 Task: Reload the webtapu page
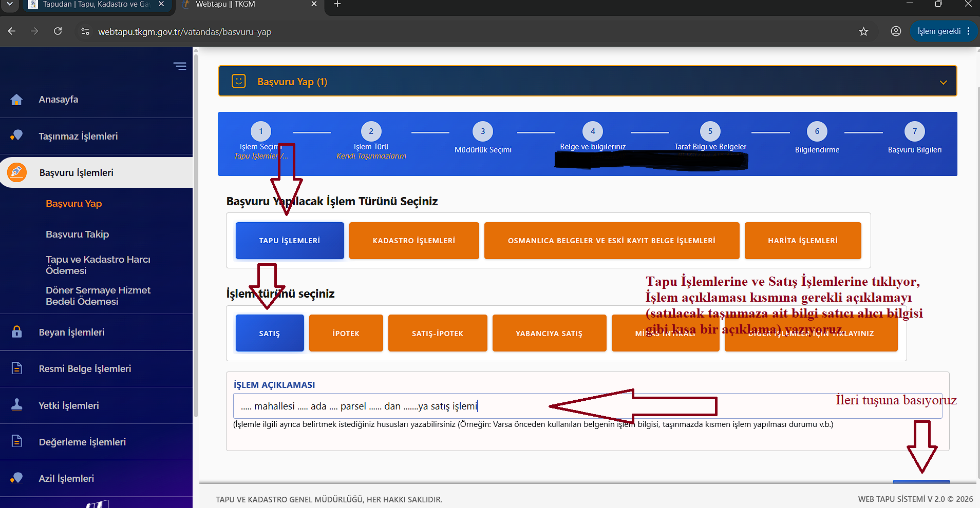[x=58, y=31]
